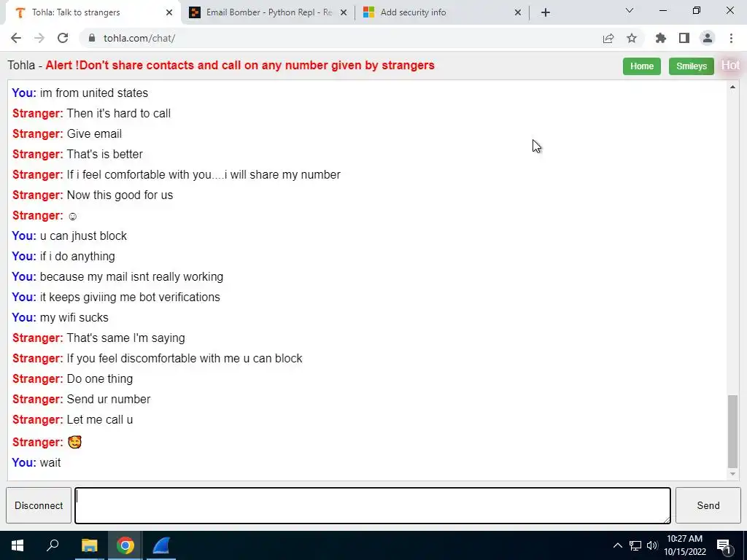Open the Extensions puzzle icon

[661, 38]
